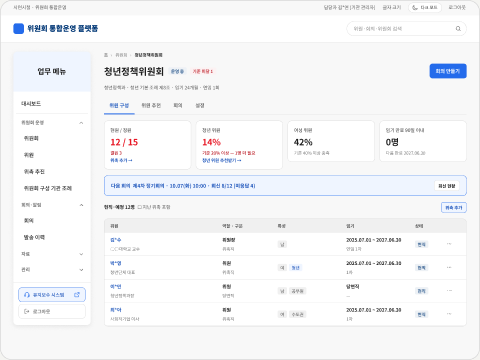Click the blue platform logo square
The image size is (480, 360).
(x=19, y=29)
